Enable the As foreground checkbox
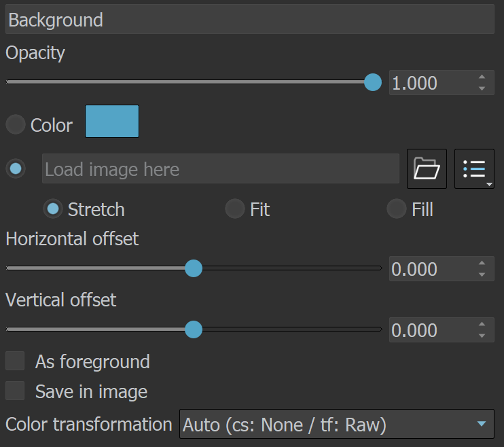The height and width of the screenshot is (447, 504). click(x=15, y=361)
